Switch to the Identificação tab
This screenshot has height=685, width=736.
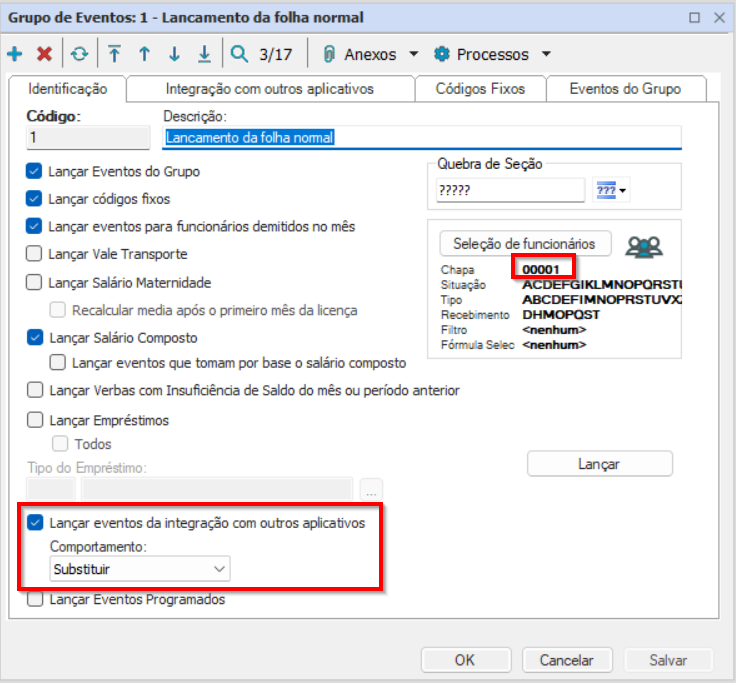[x=68, y=89]
